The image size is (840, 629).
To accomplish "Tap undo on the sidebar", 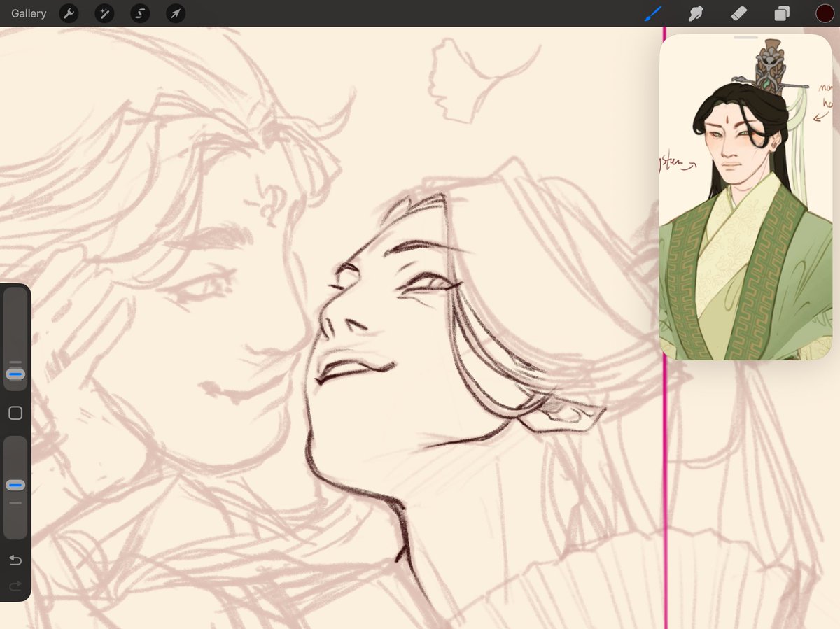I will tap(15, 560).
